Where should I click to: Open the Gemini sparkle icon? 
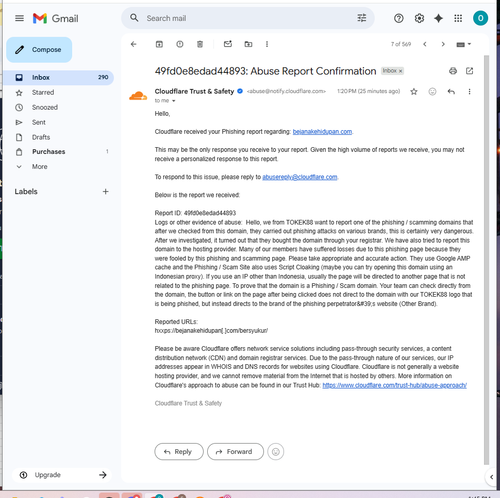[x=438, y=18]
